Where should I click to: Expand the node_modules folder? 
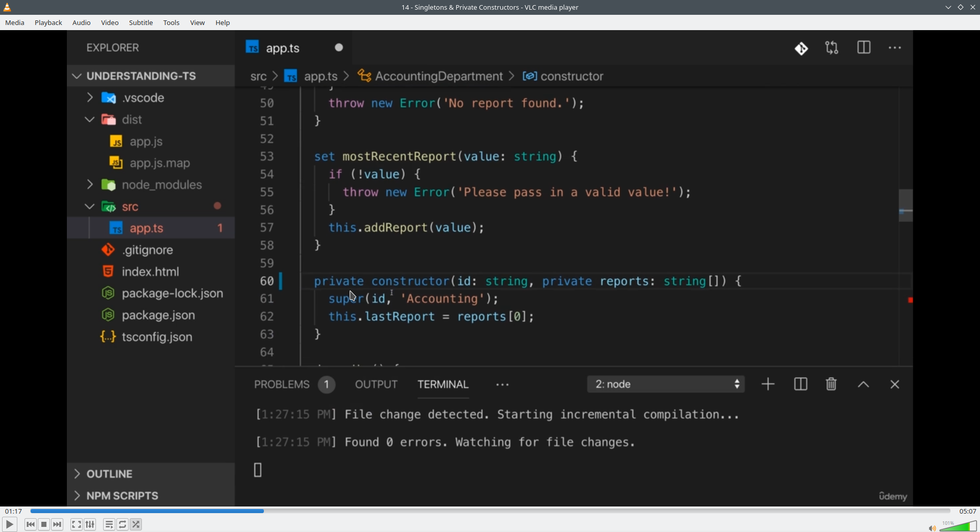151,185
